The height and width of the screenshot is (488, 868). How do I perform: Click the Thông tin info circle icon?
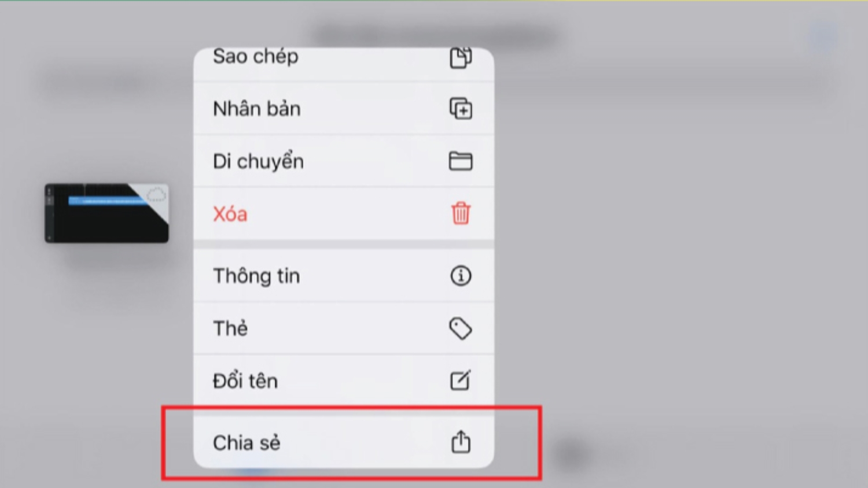461,276
